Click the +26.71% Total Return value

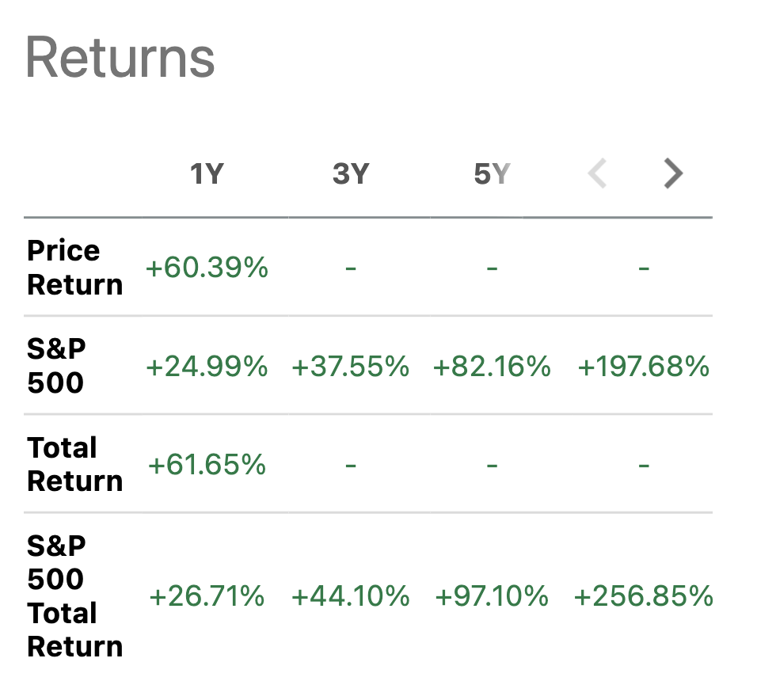click(207, 597)
